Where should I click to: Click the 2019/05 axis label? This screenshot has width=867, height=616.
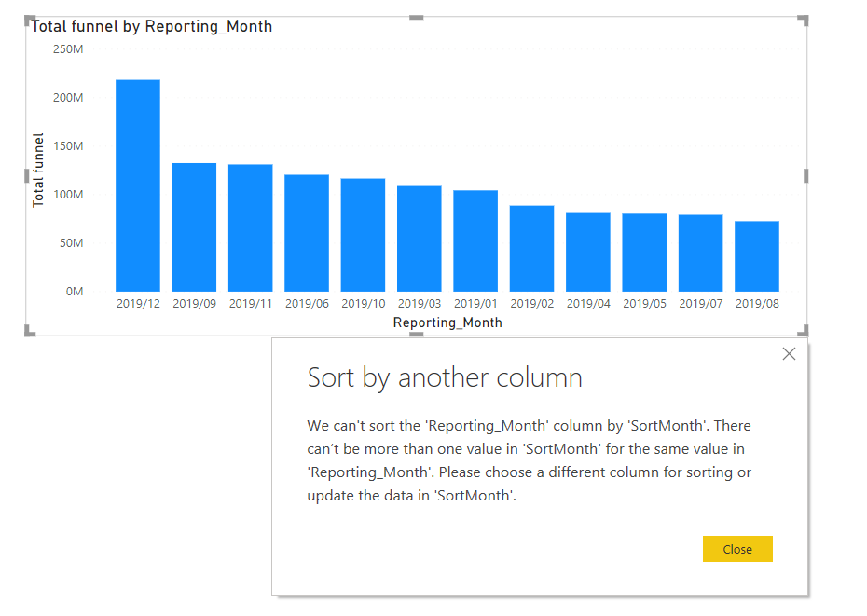tap(644, 304)
